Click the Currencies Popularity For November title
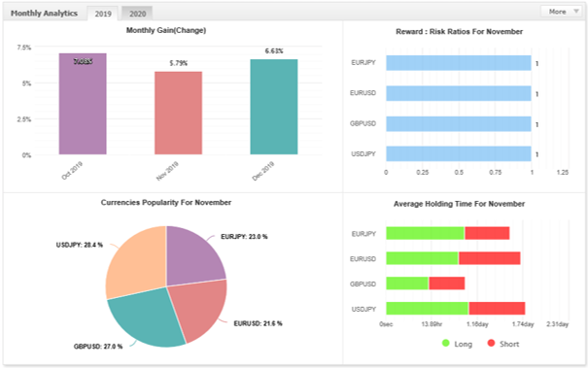The width and height of the screenshot is (588, 368). tap(166, 202)
